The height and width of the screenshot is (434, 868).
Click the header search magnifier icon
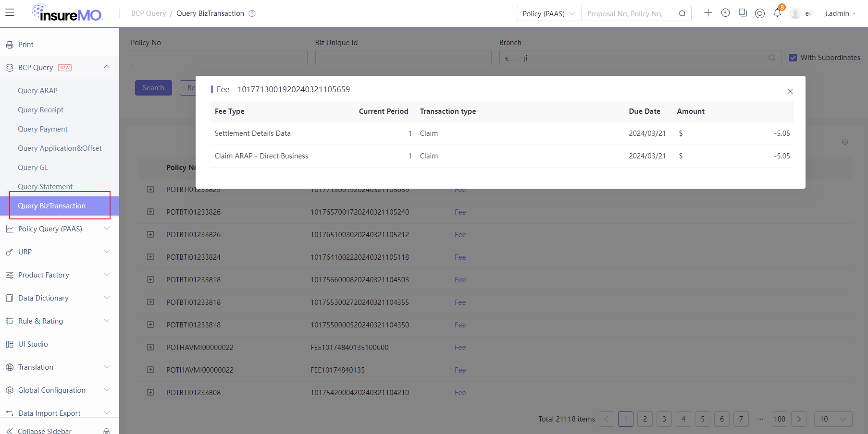pyautogui.click(x=682, y=13)
